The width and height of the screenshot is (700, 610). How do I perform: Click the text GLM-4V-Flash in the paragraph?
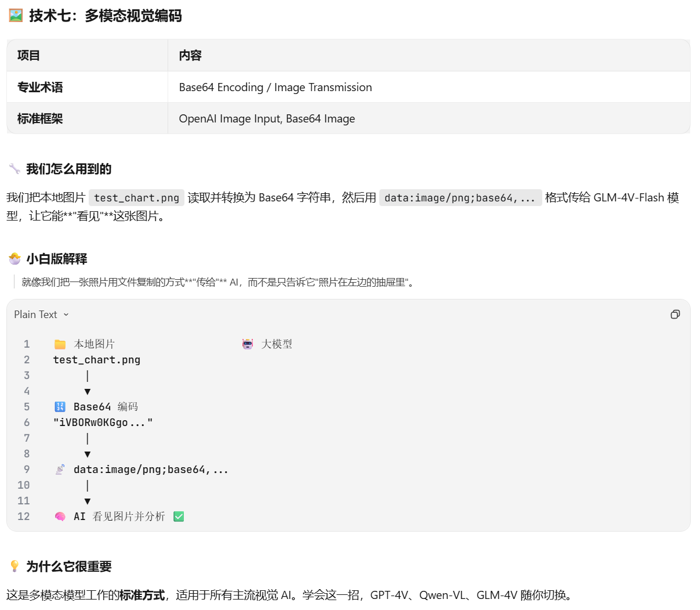[629, 198]
